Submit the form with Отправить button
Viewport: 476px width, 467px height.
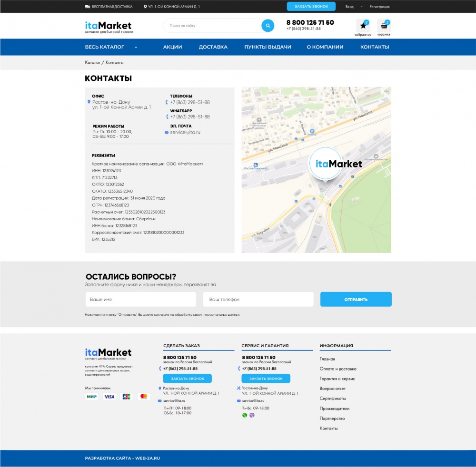point(356,300)
